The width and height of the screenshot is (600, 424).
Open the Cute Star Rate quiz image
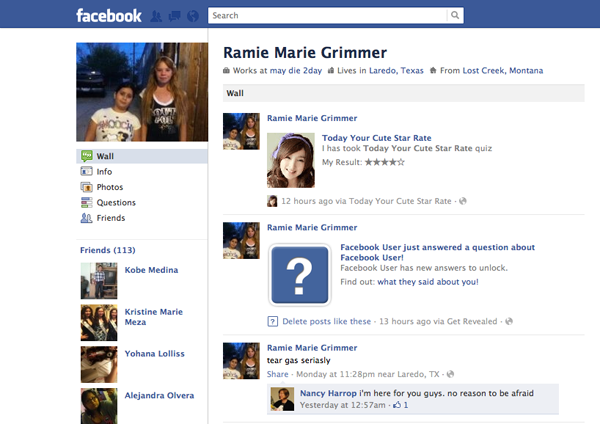click(292, 160)
